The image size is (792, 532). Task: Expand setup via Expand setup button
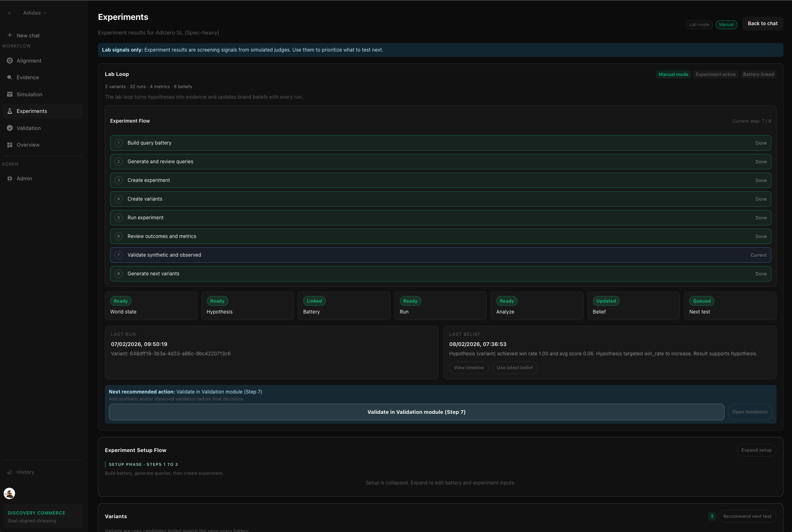click(x=756, y=450)
